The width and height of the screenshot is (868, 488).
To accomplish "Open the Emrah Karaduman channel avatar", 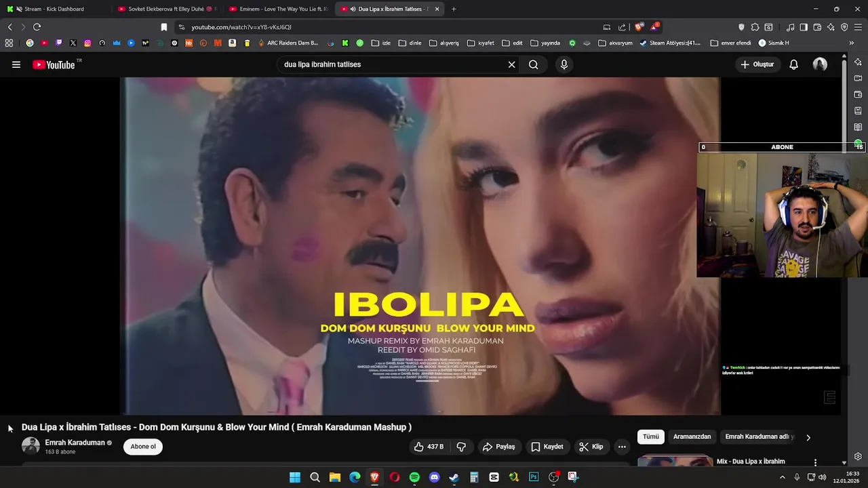I will coord(31,446).
